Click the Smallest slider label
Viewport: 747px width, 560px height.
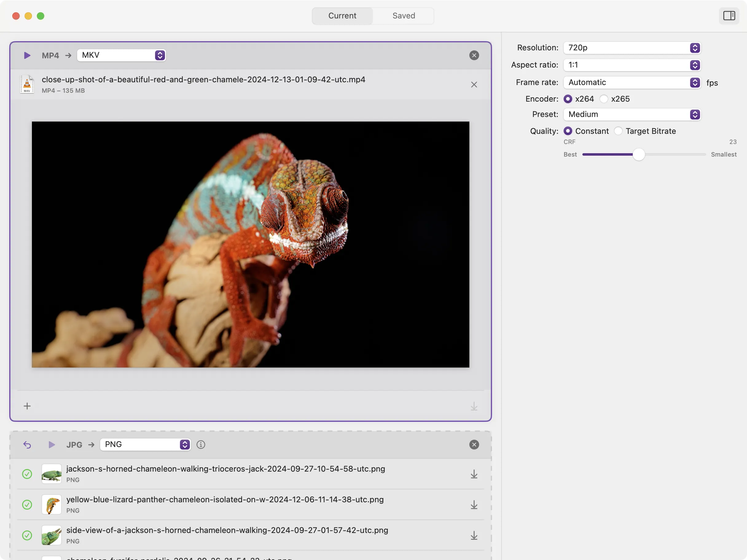click(x=723, y=154)
